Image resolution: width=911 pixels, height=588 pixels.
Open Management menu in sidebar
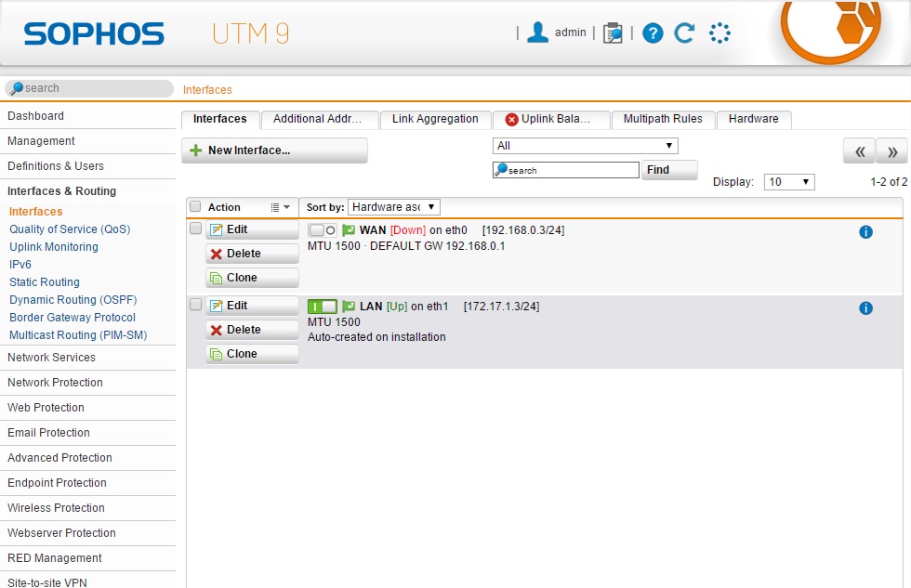pyautogui.click(x=87, y=141)
